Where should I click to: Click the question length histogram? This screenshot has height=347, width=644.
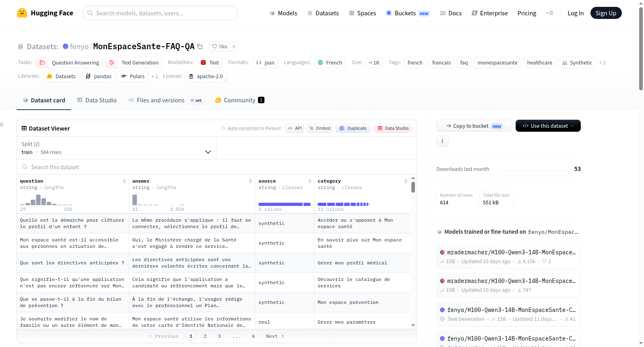click(46, 200)
